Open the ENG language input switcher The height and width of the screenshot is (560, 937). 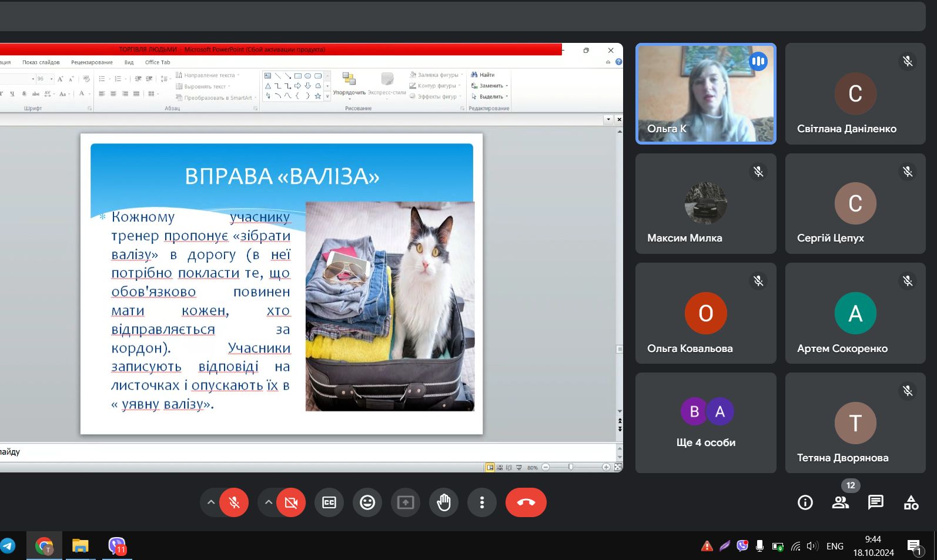click(834, 546)
